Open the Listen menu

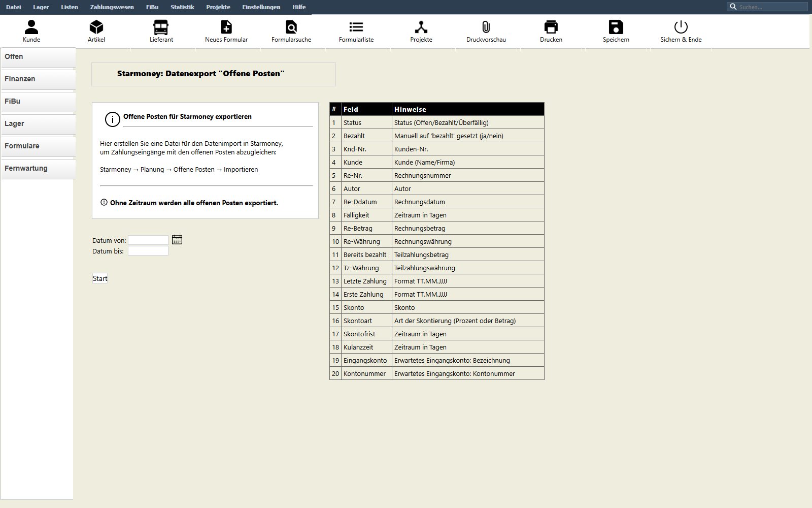pyautogui.click(x=70, y=7)
